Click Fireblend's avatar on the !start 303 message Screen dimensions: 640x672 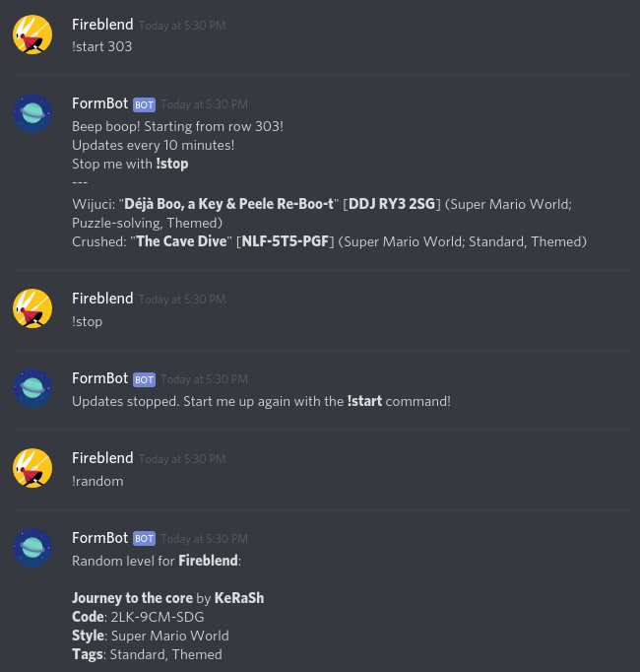click(x=32, y=34)
